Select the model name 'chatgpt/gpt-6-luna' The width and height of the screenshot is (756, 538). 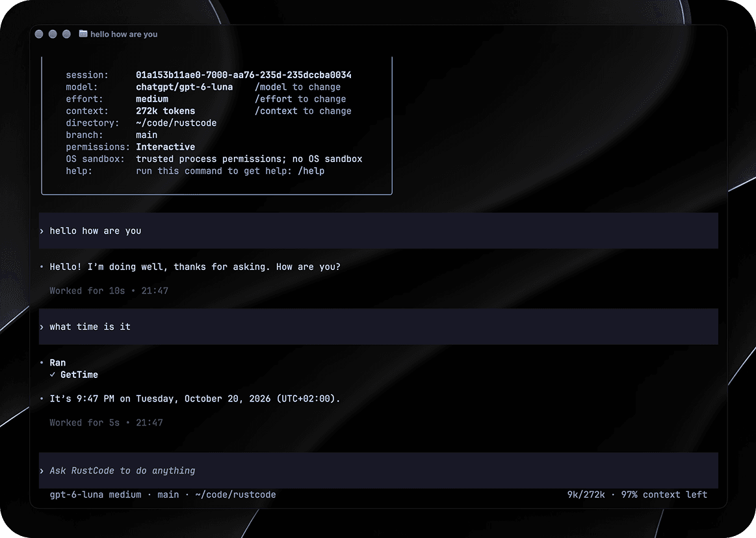[184, 87]
